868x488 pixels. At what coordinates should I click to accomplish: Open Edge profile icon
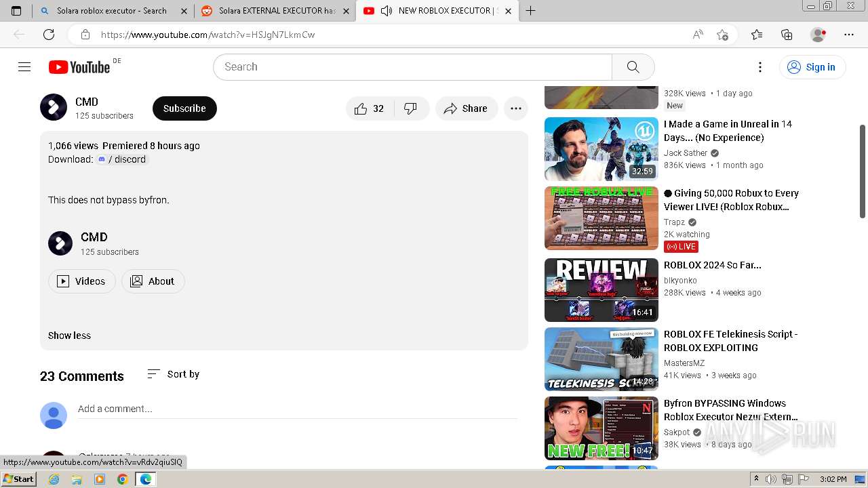818,35
